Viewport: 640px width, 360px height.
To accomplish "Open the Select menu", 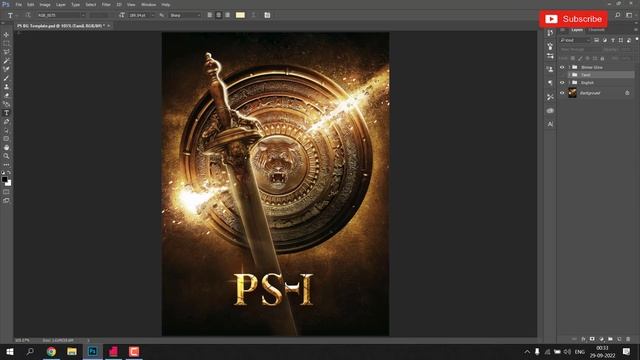I will [x=91, y=4].
